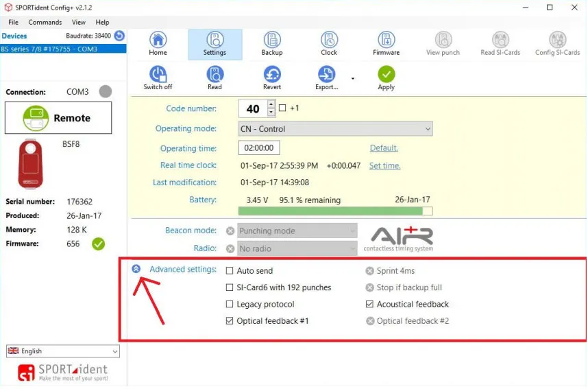Enable Auto send checkbox

[230, 271]
